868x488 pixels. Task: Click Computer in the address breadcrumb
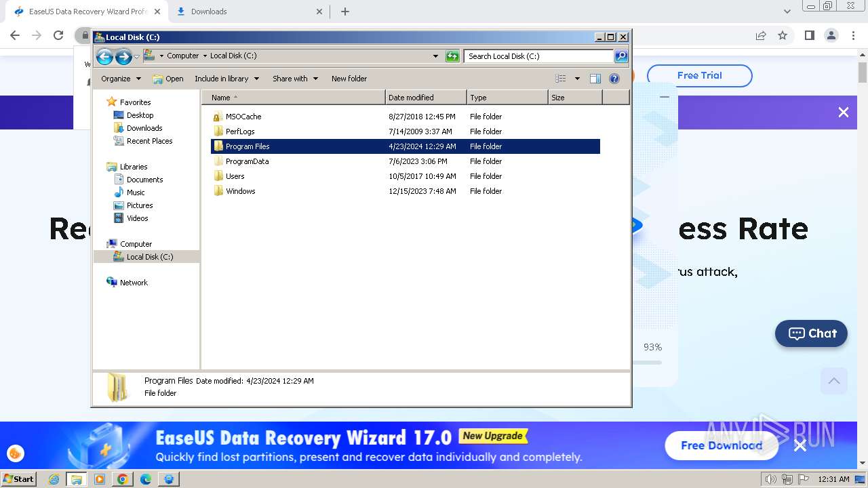click(x=182, y=56)
